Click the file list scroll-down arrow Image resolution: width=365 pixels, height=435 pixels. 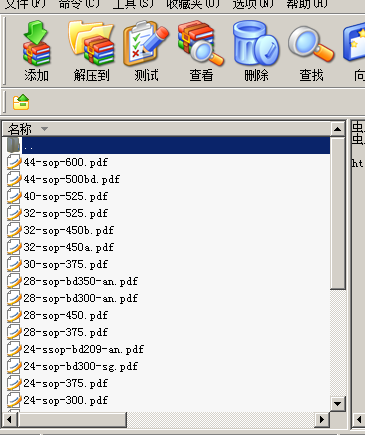[x=337, y=404]
